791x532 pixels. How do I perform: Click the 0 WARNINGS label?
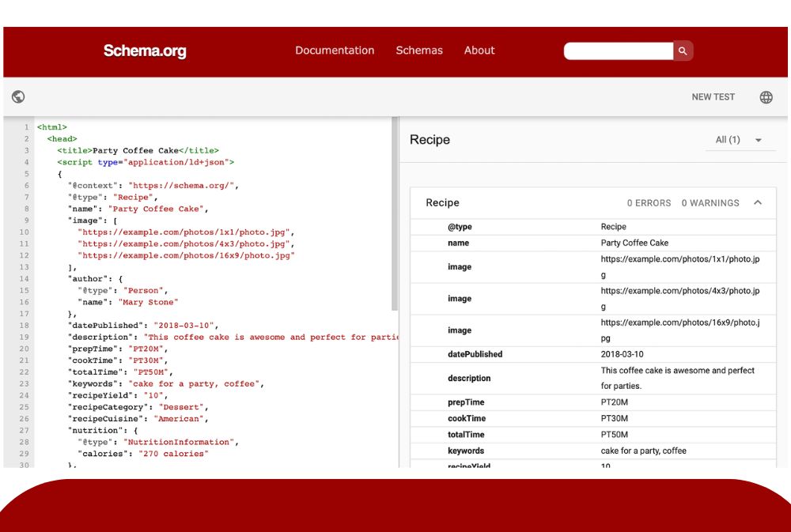pos(710,202)
